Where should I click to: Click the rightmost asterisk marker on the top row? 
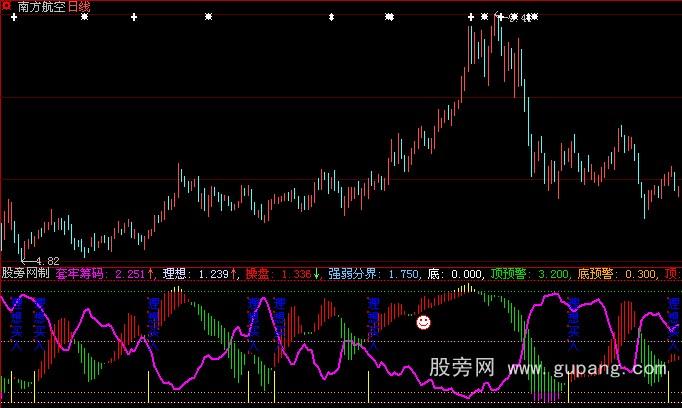pyautogui.click(x=533, y=17)
